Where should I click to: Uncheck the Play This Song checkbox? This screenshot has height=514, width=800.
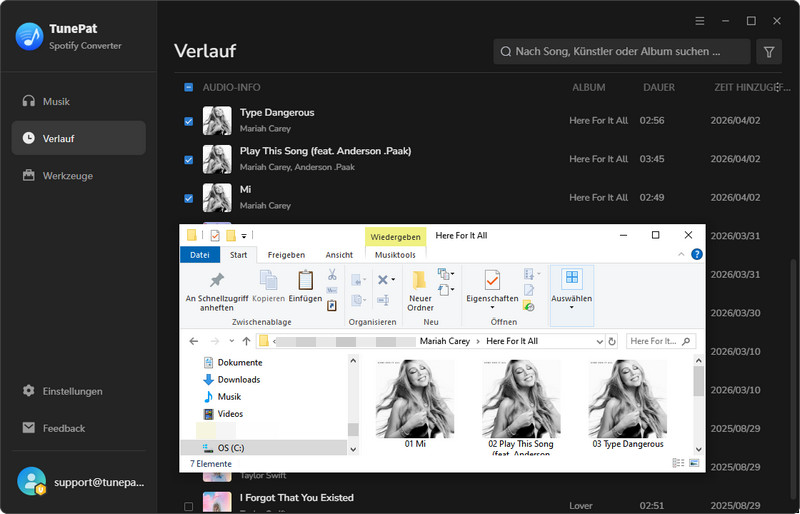coord(188,159)
